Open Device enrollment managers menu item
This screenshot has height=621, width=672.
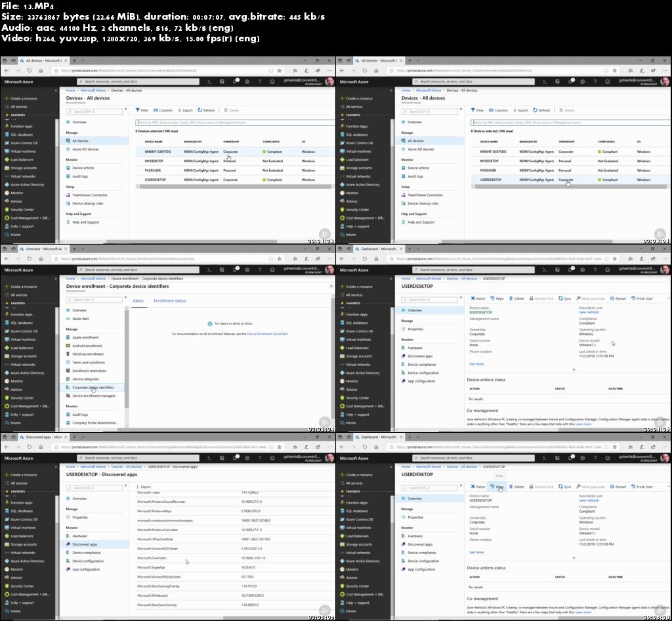pos(93,395)
